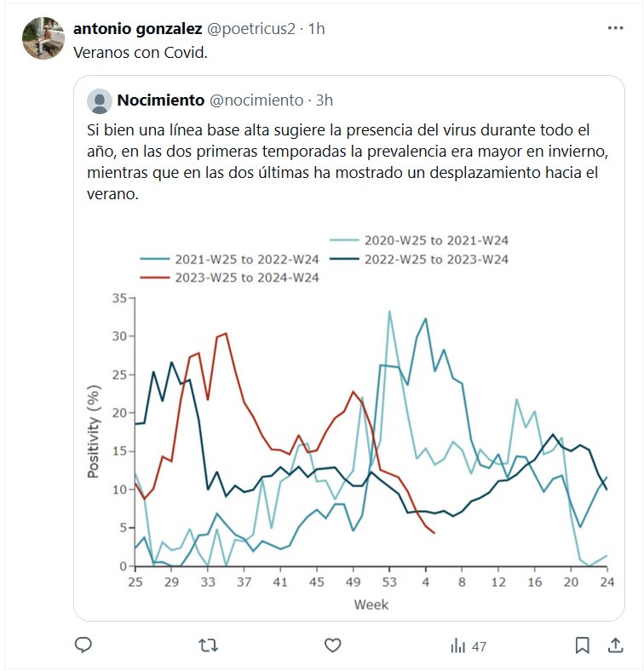The height and width of the screenshot is (671, 644).
Task: Click the red 2023-W25 to 2024-W24 legend swatch
Action: [156, 278]
